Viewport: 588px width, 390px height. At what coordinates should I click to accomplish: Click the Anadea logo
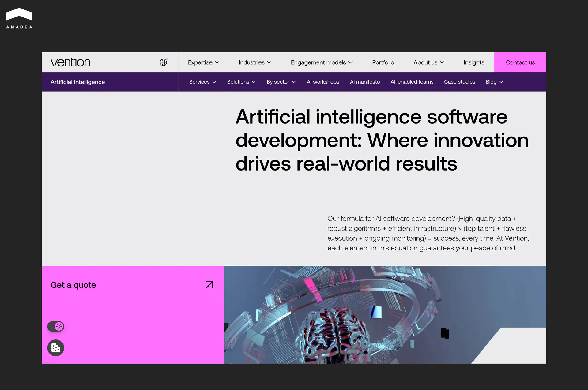pos(19,18)
